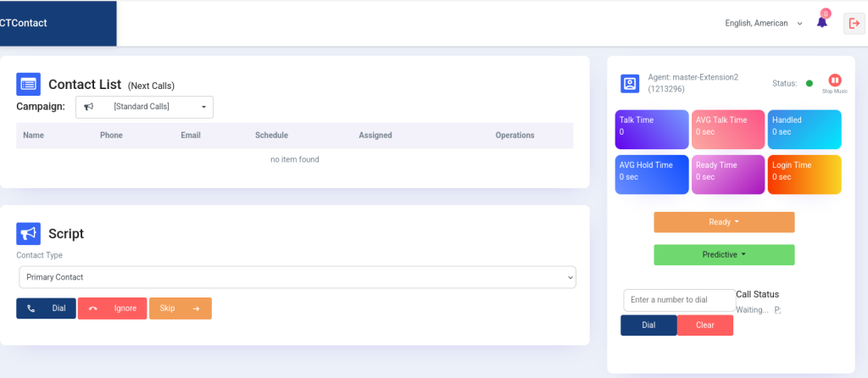Image resolution: width=868 pixels, height=378 pixels.
Task: Open the Ready status dropdown
Action: click(724, 222)
